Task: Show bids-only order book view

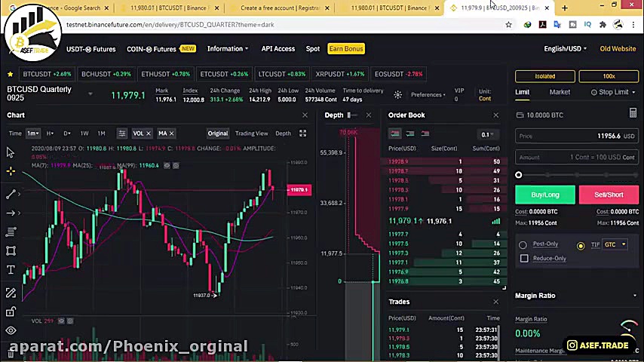Action: [x=410, y=133]
